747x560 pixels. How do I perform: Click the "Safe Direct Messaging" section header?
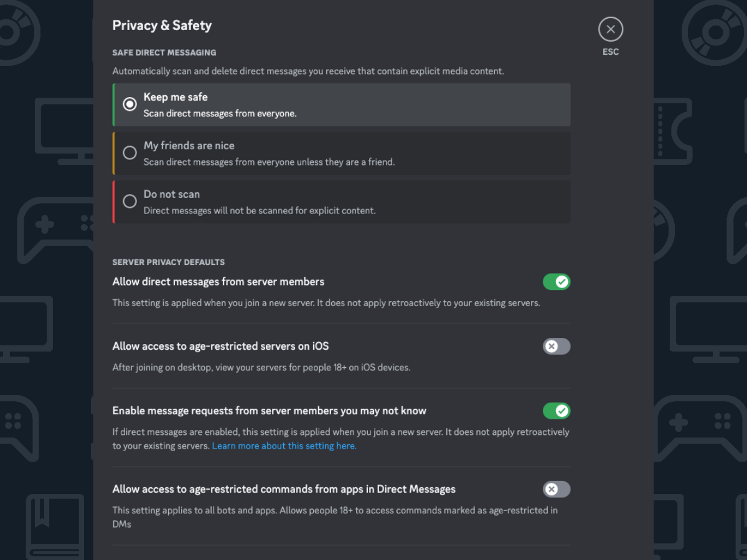pos(164,53)
